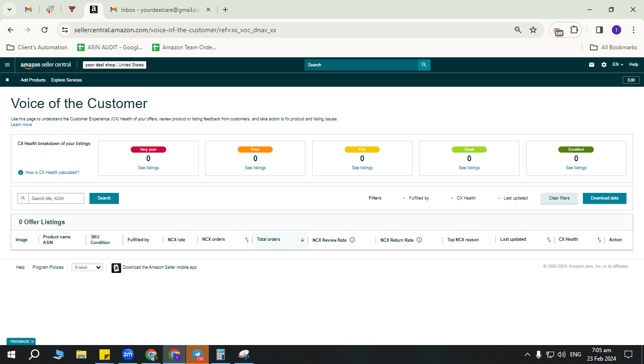
Task: Bookmark this page with the star icon
Action: coord(533,30)
